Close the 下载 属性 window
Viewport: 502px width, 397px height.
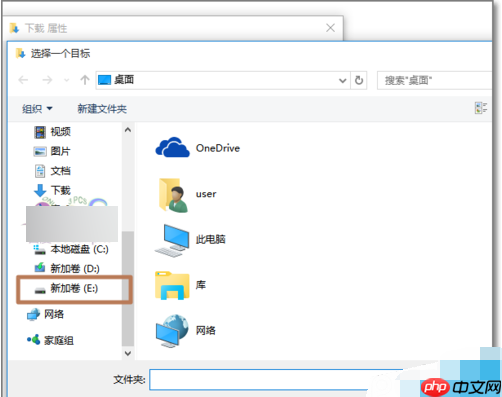pyautogui.click(x=330, y=28)
